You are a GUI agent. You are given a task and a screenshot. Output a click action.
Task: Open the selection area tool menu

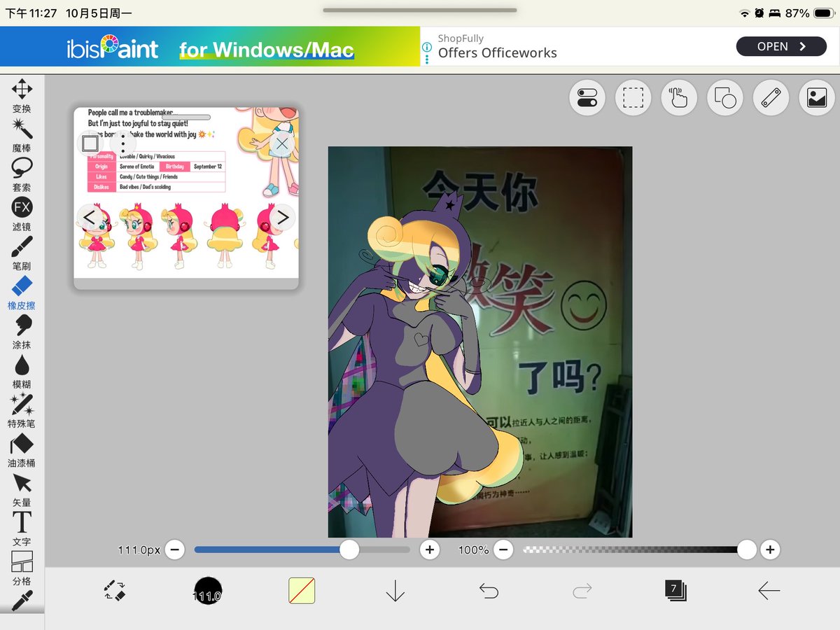pyautogui.click(x=633, y=98)
